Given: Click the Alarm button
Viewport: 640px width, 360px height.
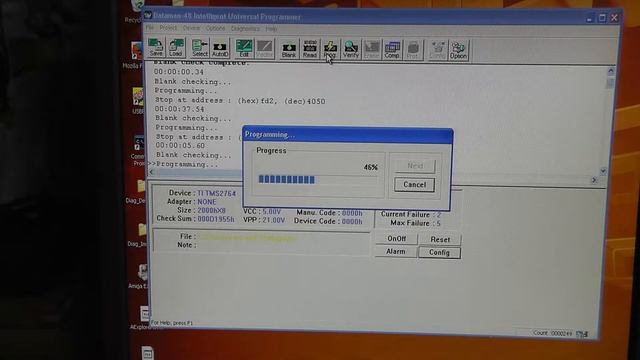Looking at the screenshot, I should click(396, 251).
